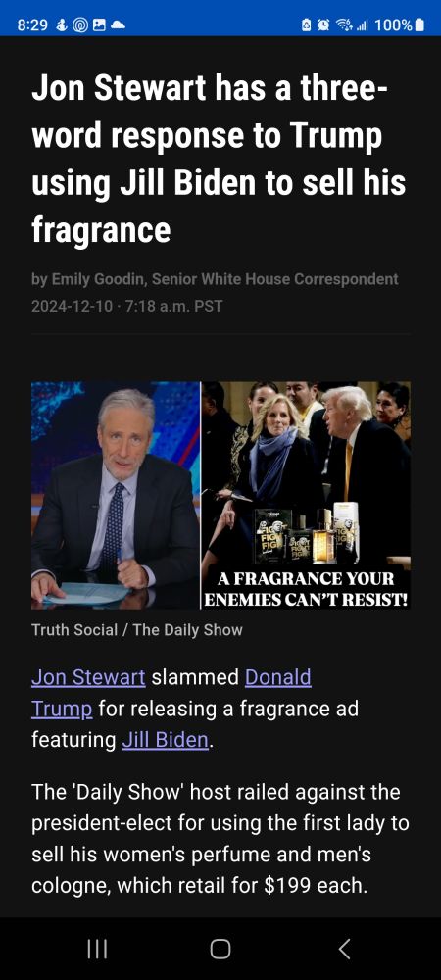Tap the Truth Social / The Daily Show caption
Screen dimensions: 441x980
137,629
